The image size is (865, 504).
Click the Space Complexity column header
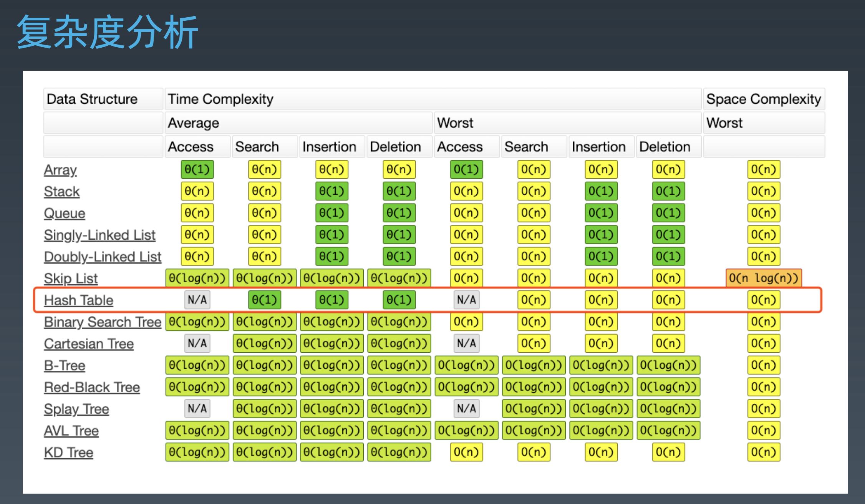(763, 99)
